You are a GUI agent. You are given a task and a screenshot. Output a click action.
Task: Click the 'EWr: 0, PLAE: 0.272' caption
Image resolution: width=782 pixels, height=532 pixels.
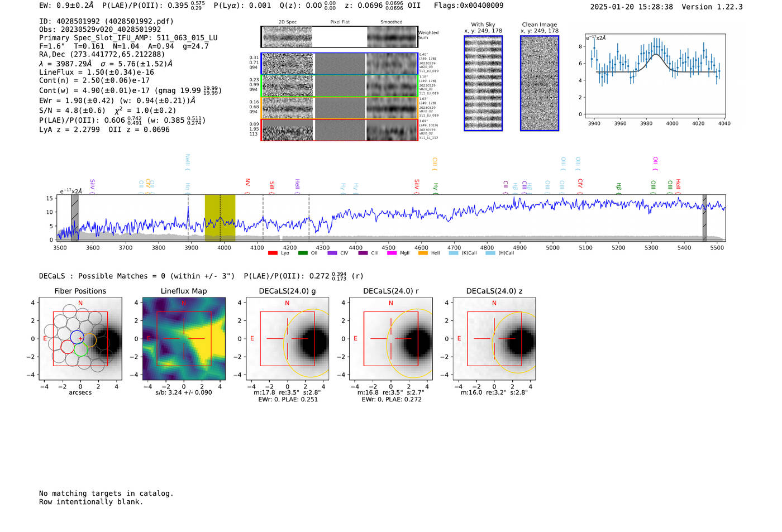point(392,399)
